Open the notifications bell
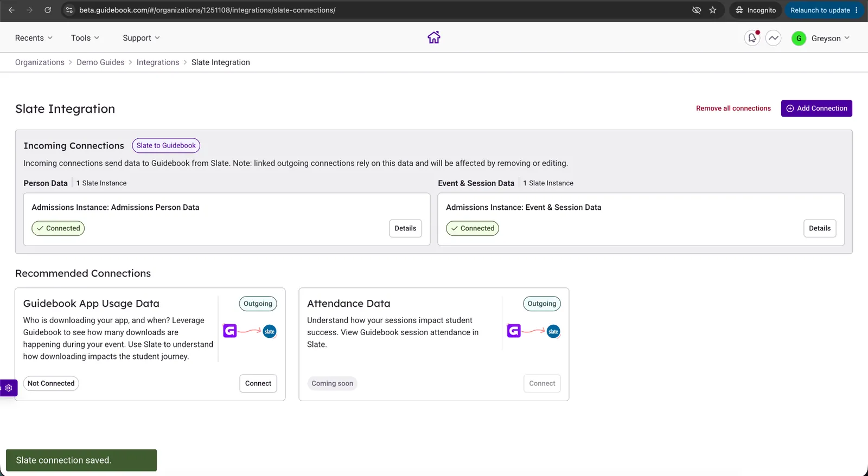This screenshot has height=476, width=868. [752, 38]
